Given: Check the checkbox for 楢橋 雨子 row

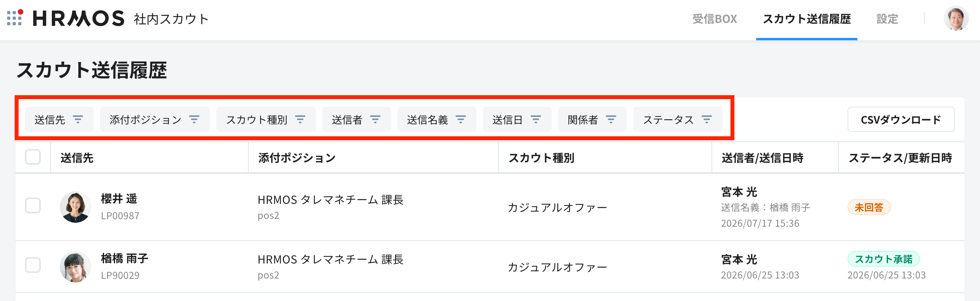Looking at the screenshot, I should point(33,265).
